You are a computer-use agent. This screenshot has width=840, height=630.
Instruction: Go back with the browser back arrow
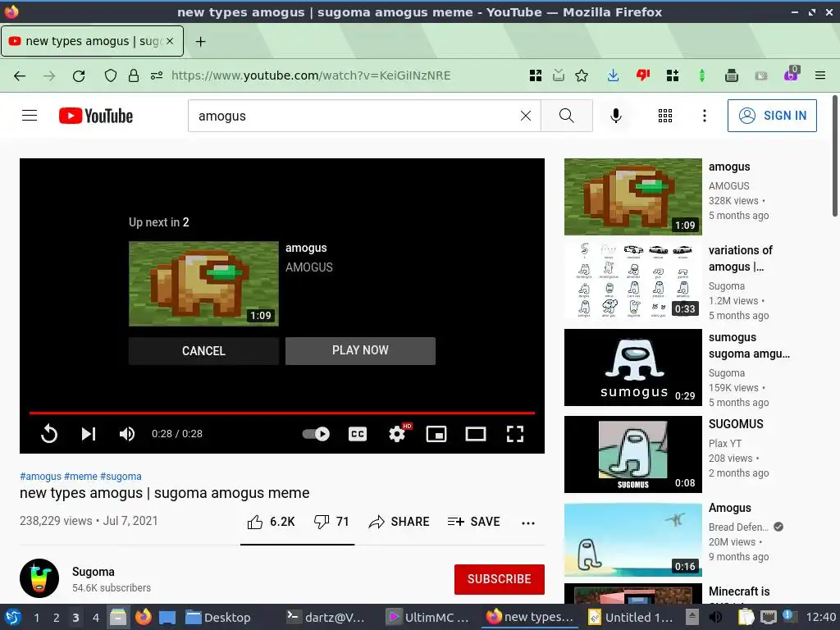pyautogui.click(x=20, y=75)
